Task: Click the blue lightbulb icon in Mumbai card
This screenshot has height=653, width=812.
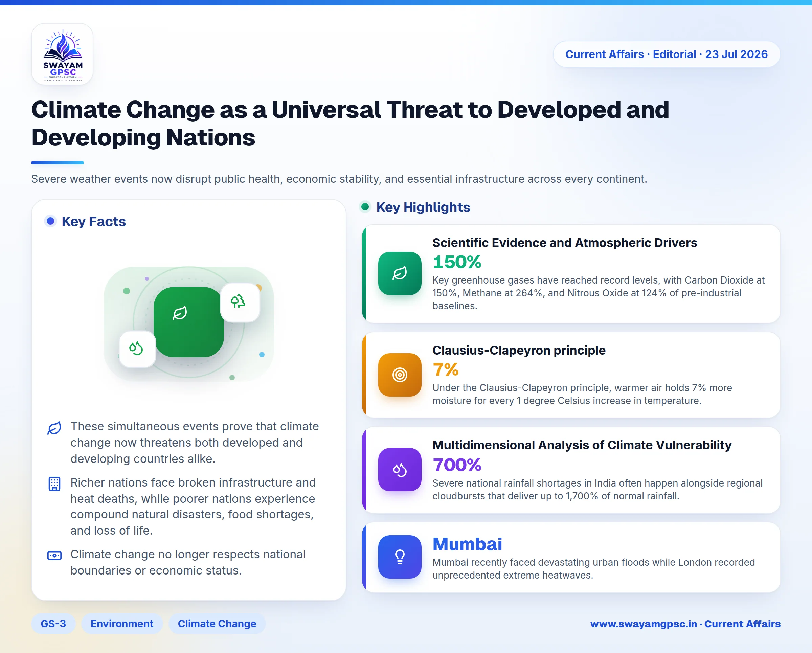Action: (400, 557)
